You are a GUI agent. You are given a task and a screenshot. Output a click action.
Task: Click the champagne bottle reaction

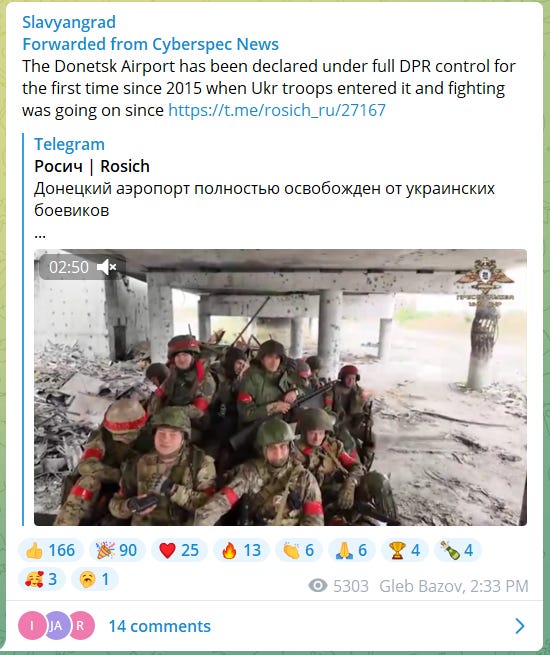coord(458,550)
